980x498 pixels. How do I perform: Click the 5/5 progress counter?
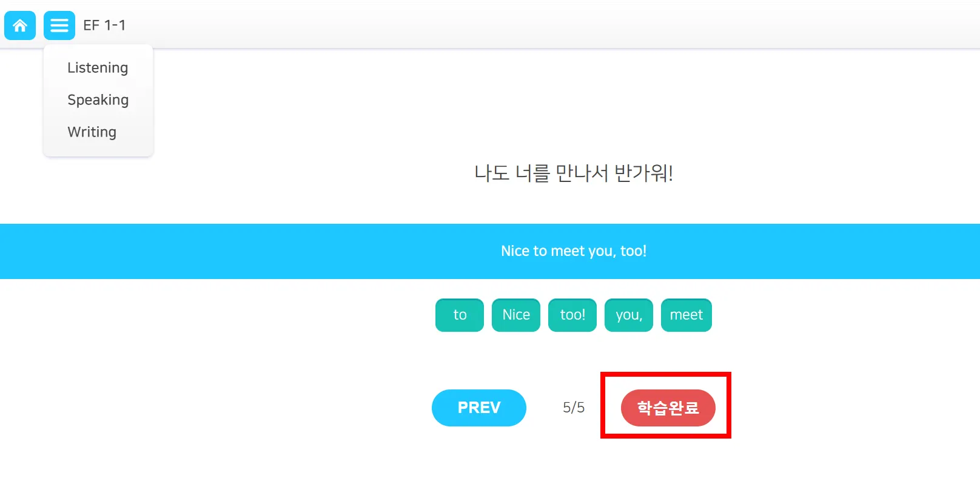pyautogui.click(x=574, y=408)
